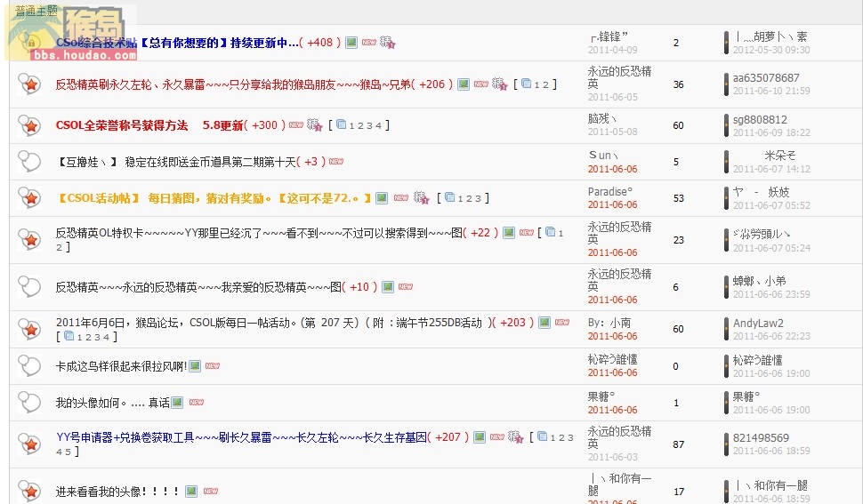Viewport: 863px width, 504px height.
Task: Go to page 5 of YY号申请器 thread
Action: pos(67,452)
